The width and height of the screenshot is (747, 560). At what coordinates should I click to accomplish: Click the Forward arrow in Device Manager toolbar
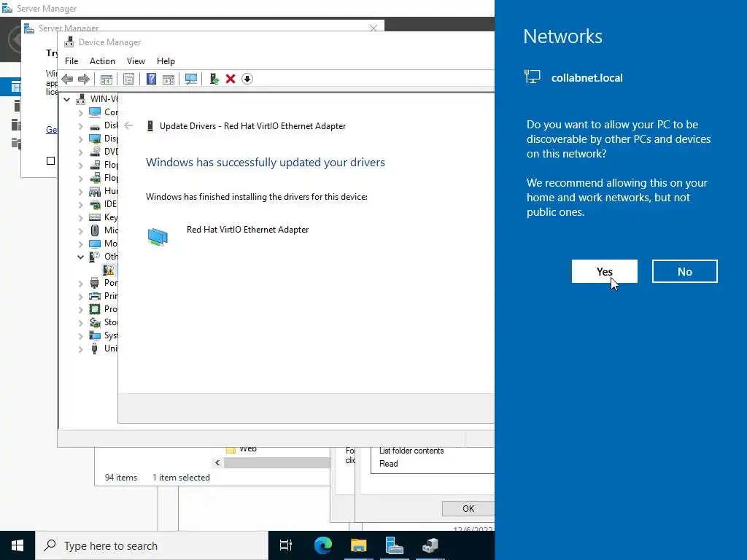(x=84, y=79)
